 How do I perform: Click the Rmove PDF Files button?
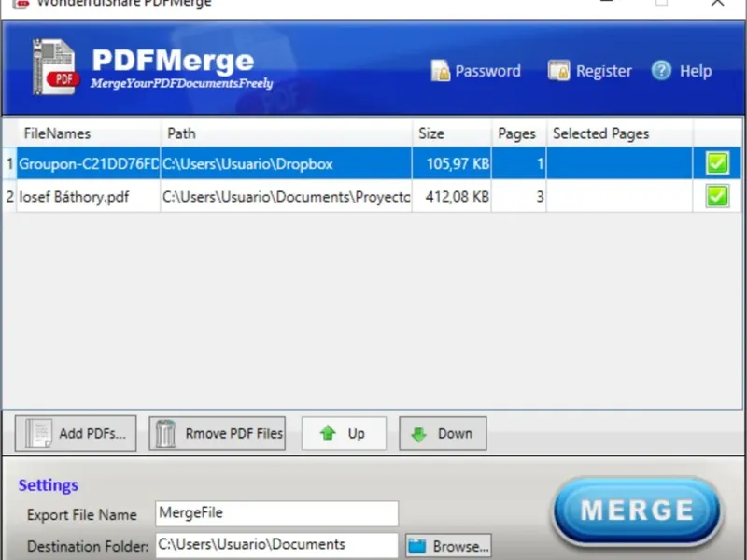click(x=218, y=433)
